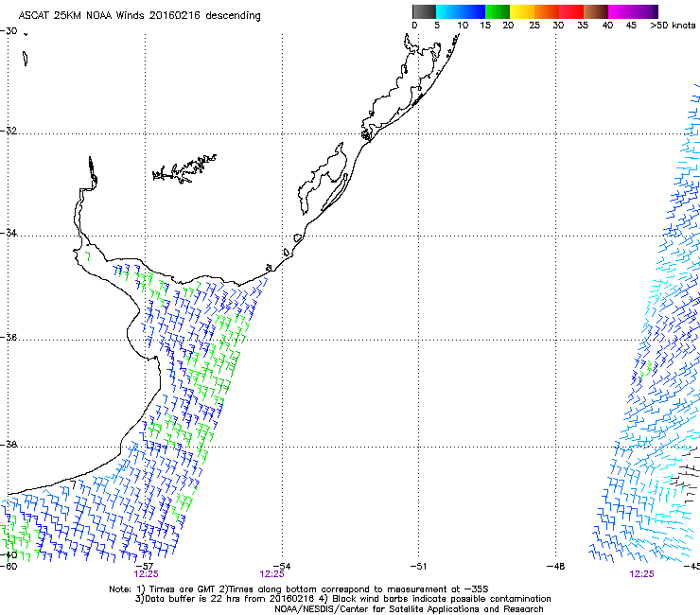
Task: Select the -38 latitude axis label
Action: click(9, 445)
